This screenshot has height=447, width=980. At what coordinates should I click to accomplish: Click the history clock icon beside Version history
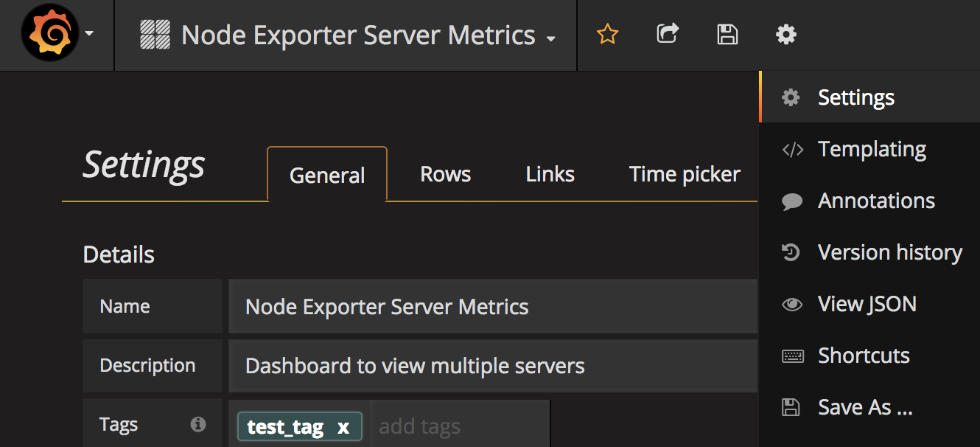791,252
